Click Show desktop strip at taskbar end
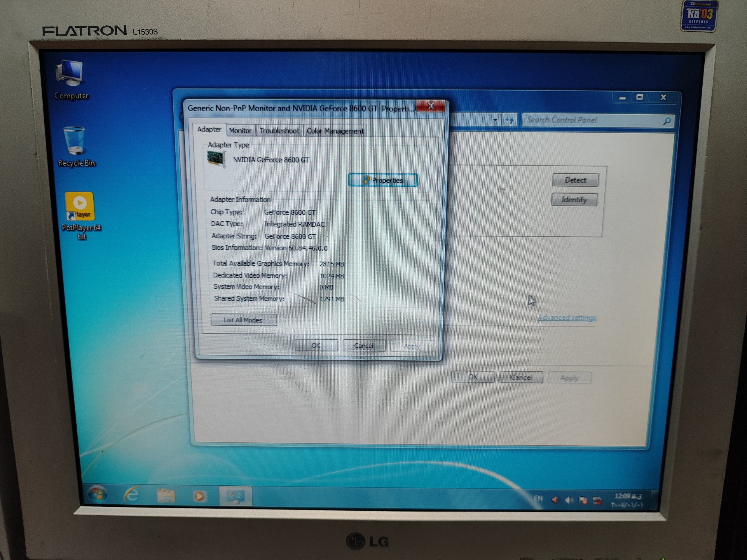 point(654,500)
